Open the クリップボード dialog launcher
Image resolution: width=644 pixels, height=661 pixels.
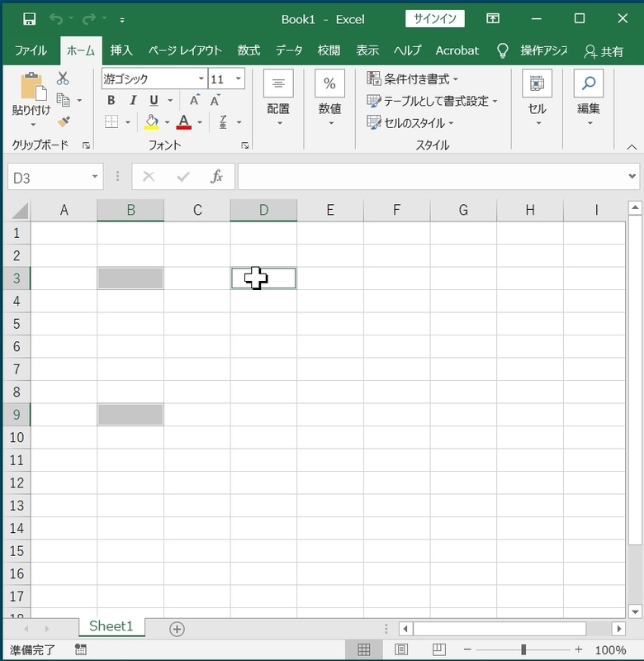pos(87,145)
